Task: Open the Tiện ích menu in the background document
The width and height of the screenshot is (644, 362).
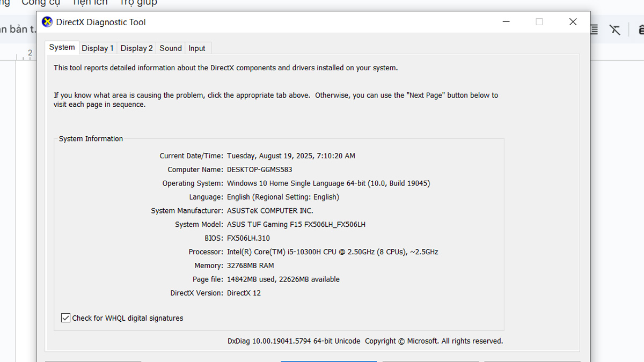Action: pos(90,3)
